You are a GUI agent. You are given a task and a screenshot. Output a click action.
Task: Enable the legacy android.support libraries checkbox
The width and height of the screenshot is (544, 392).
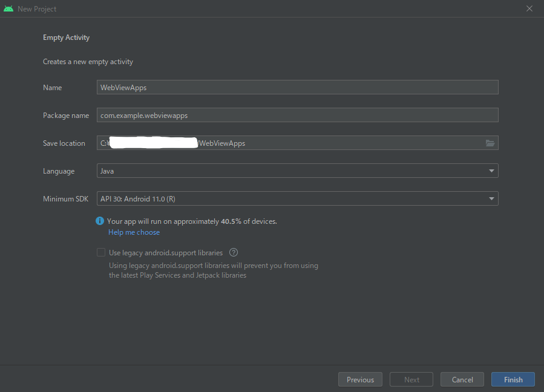tap(101, 253)
